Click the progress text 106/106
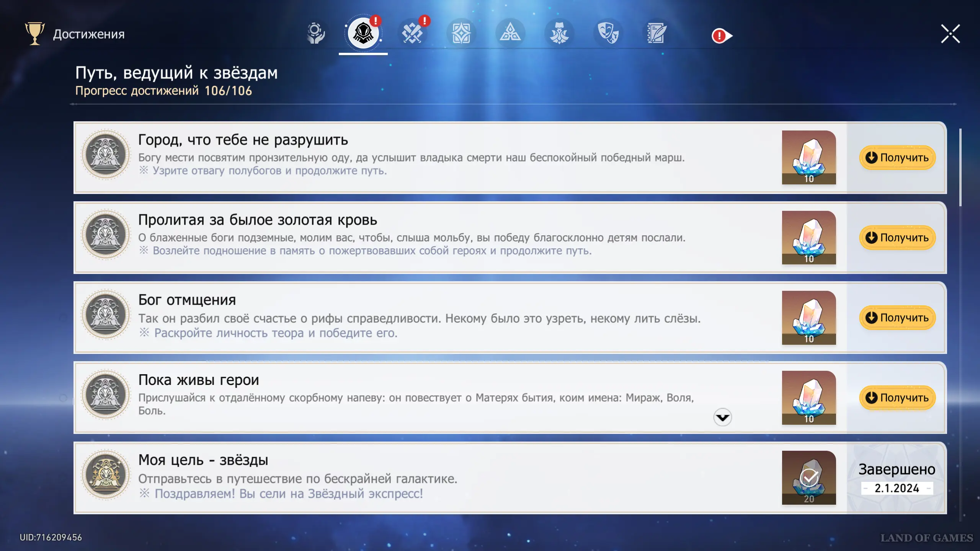980x551 pixels. [228, 91]
